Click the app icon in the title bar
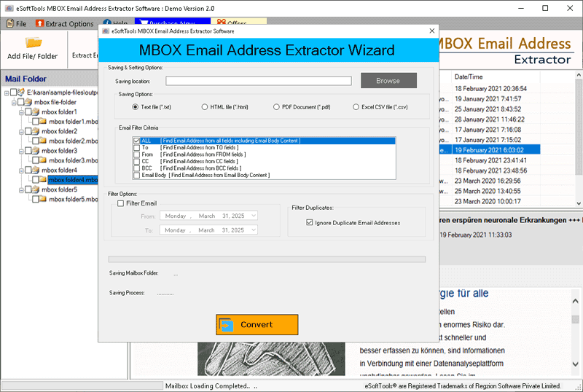 pyautogui.click(x=9, y=8)
